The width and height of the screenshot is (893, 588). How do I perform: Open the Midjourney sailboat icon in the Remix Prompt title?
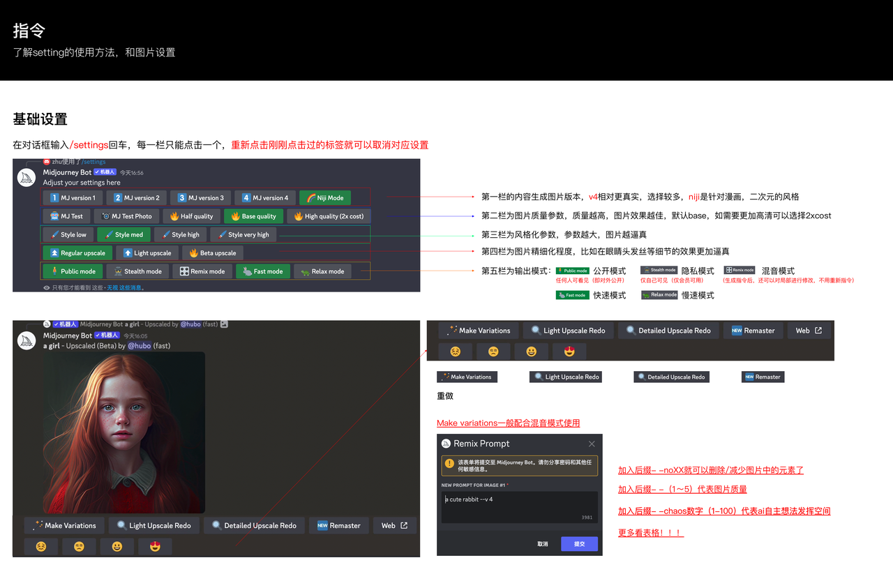446,444
